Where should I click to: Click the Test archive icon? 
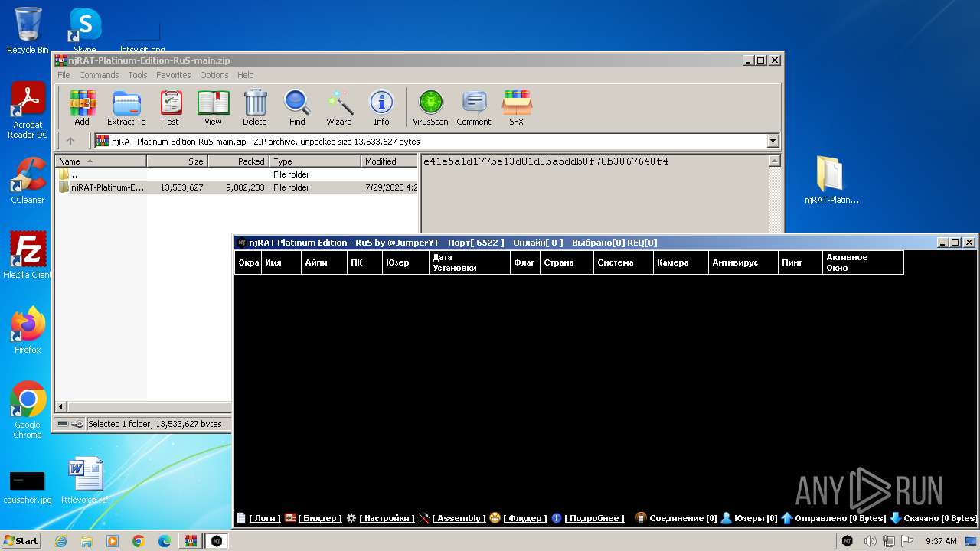171,107
